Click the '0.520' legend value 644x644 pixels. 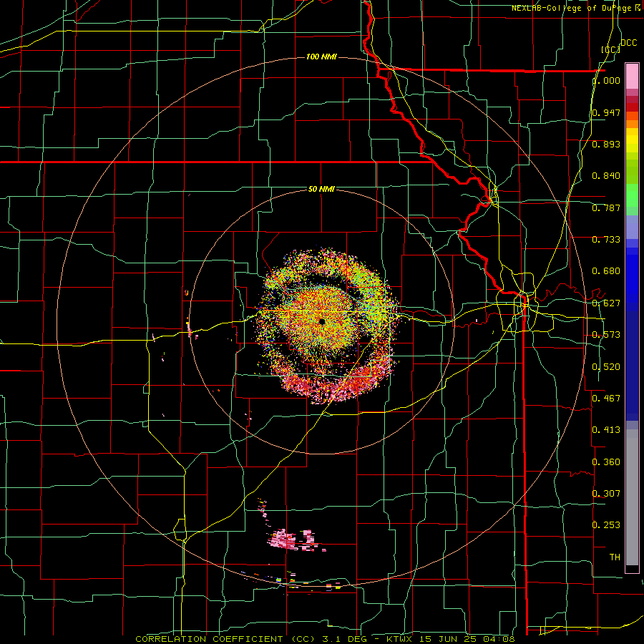606,367
